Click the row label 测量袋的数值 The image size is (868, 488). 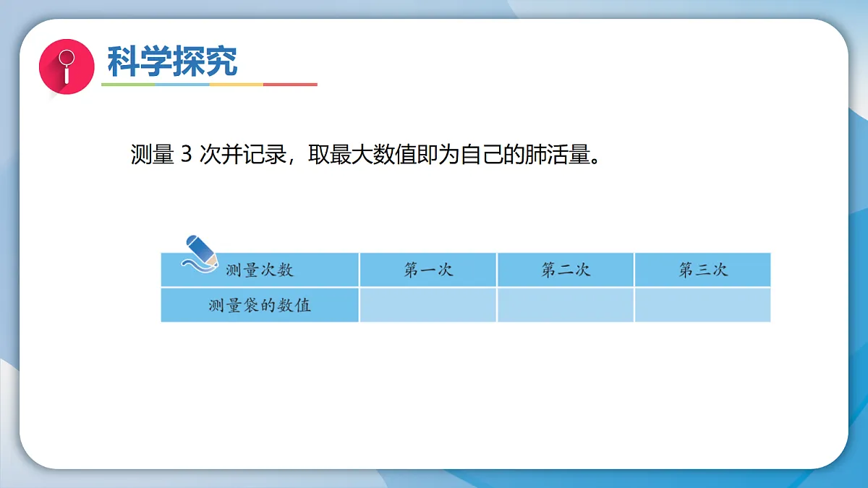pyautogui.click(x=260, y=305)
